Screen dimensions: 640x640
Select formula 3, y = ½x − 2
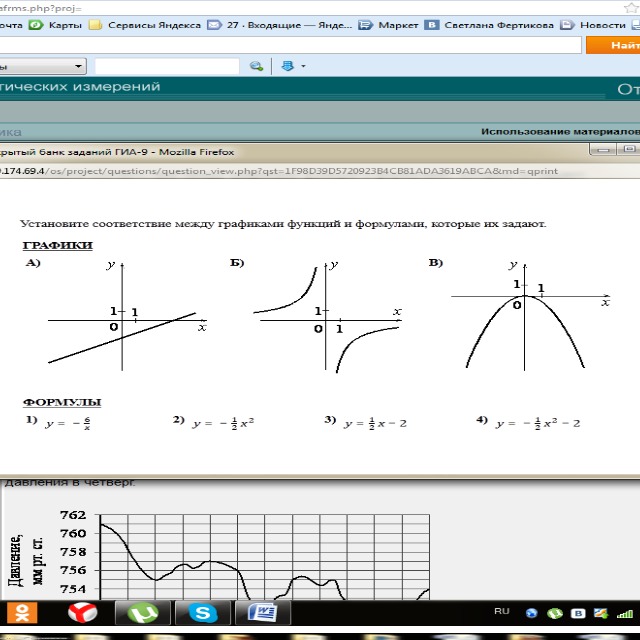coord(366,423)
